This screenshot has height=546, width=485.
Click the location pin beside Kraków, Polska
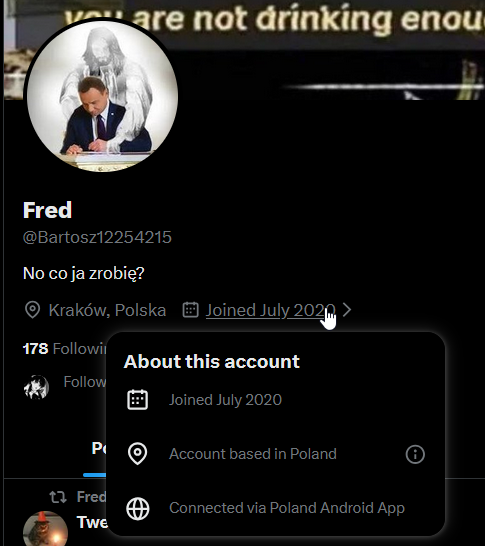click(x=33, y=310)
